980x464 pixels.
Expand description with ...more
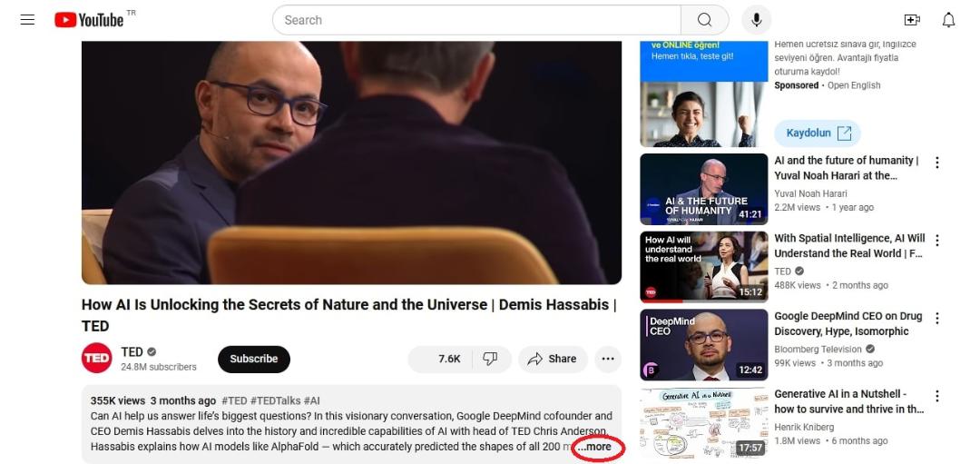593,447
